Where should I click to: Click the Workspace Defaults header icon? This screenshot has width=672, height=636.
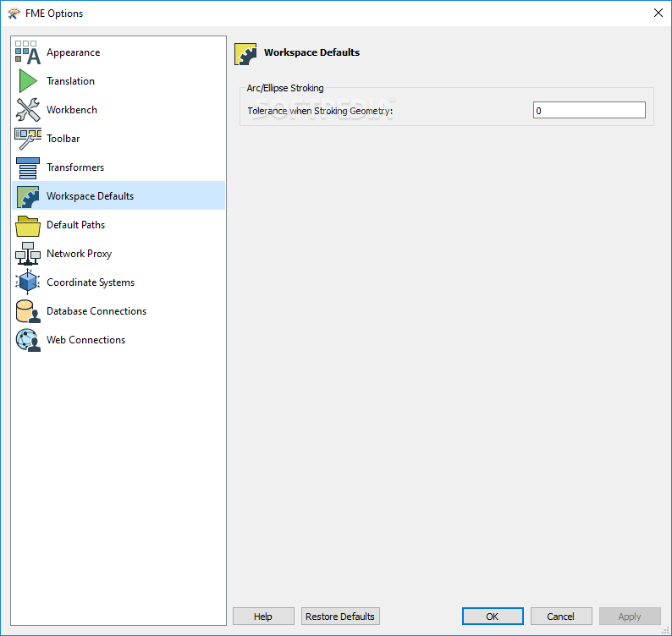(x=245, y=54)
